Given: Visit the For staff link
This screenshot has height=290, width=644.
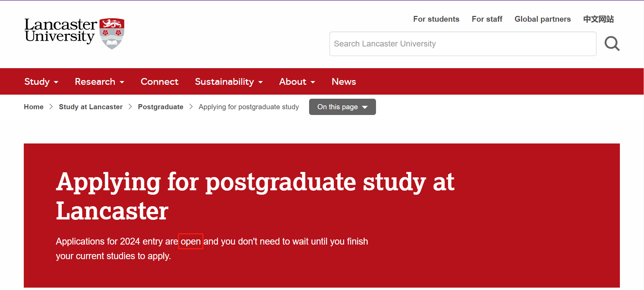Looking at the screenshot, I should tap(487, 19).
